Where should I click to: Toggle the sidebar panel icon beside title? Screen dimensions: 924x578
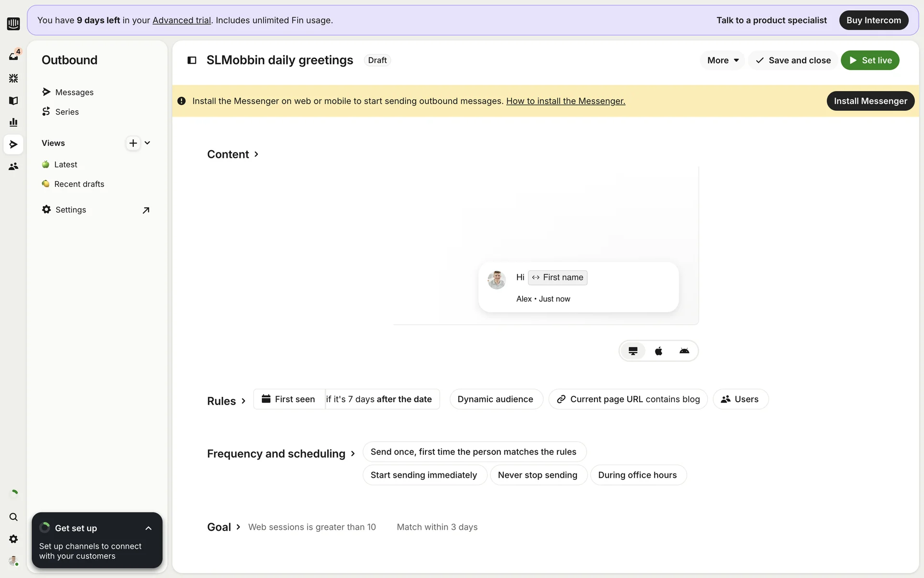click(192, 60)
